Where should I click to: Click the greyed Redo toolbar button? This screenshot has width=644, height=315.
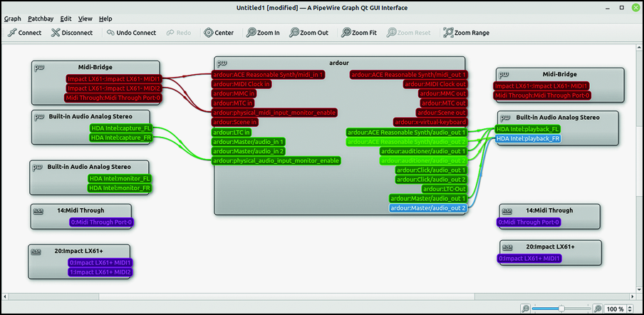point(179,33)
